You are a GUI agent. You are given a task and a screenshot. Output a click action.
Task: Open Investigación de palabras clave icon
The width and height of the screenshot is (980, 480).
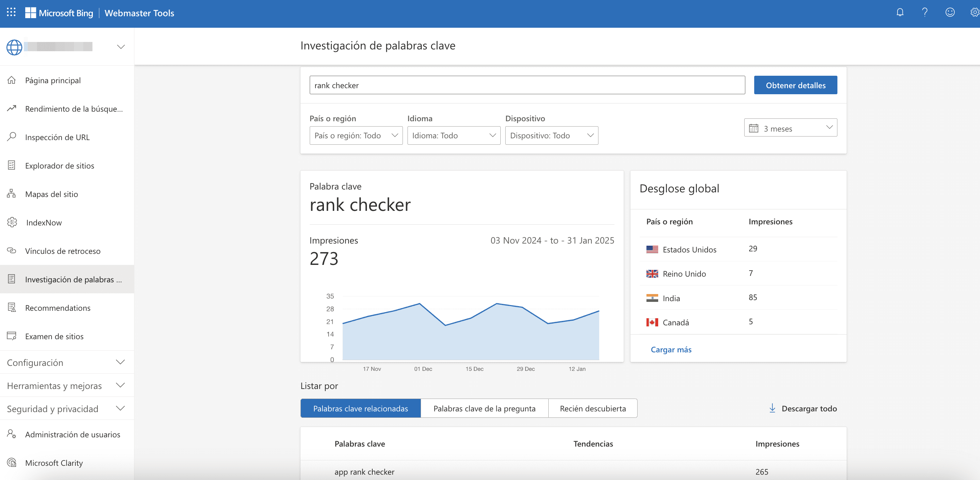(11, 279)
